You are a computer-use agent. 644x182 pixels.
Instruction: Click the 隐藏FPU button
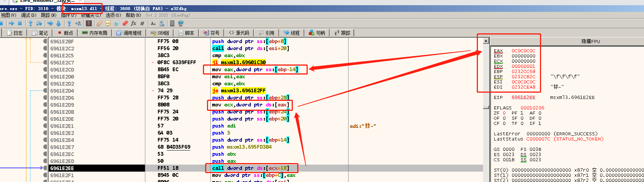tap(590, 41)
